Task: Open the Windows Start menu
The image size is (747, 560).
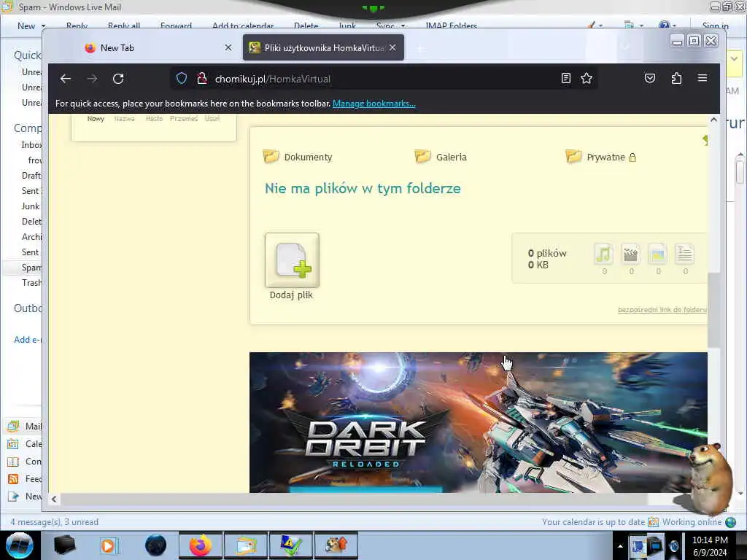Action: (x=19, y=545)
